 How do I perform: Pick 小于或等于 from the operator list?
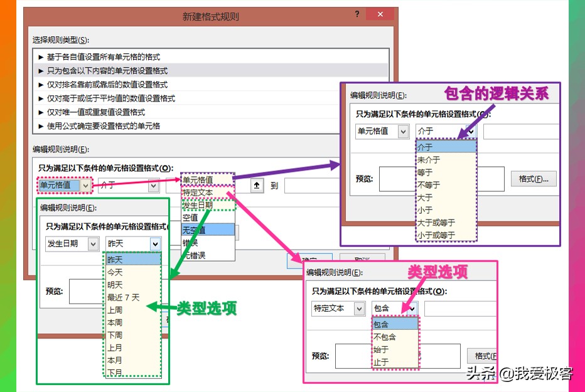tap(446, 235)
